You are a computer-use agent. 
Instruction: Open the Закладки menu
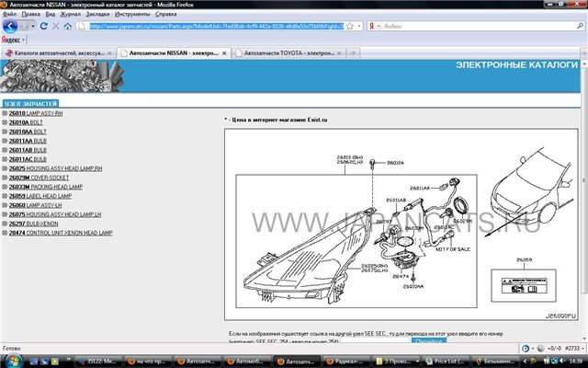(97, 14)
